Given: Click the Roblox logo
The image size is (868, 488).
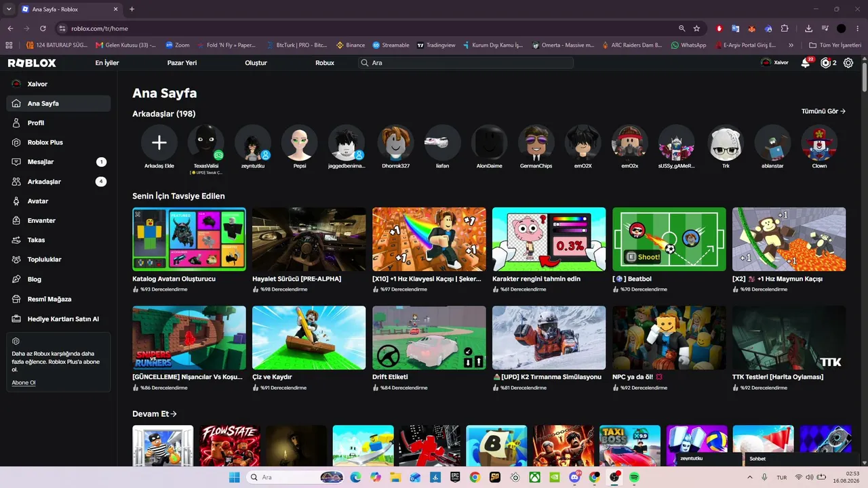Looking at the screenshot, I should click(x=32, y=63).
